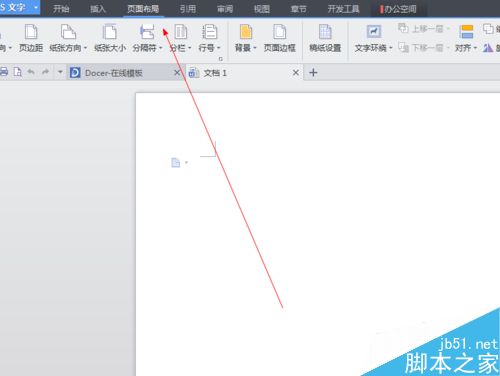Expand the 纸张方向 dropdown arrow

[85, 48]
